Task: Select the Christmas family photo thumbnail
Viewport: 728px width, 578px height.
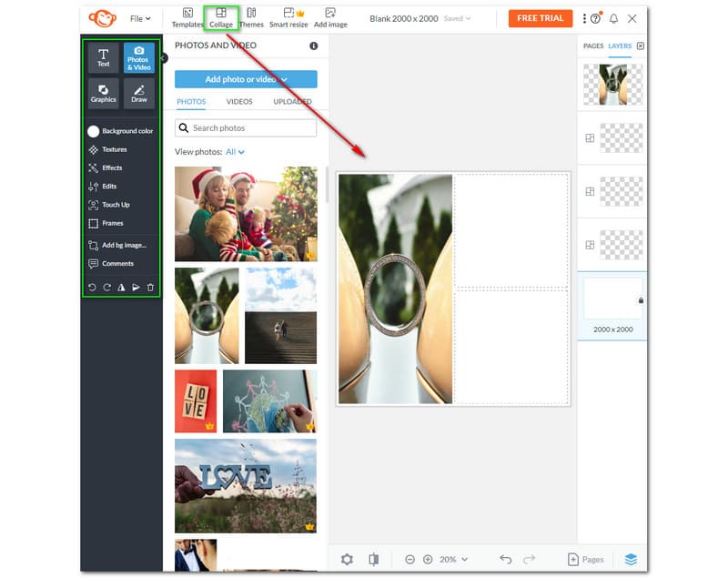Action: click(246, 214)
